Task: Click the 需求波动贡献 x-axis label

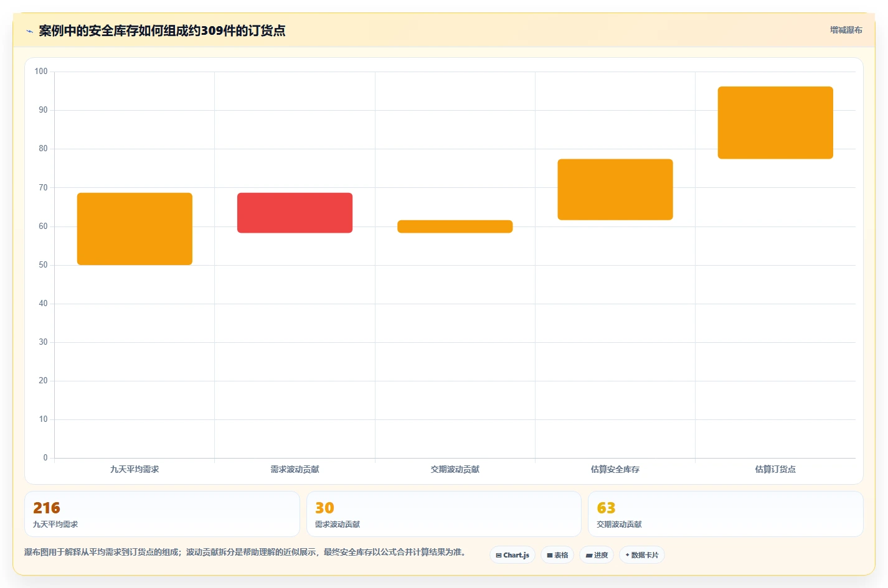Action: click(x=295, y=469)
